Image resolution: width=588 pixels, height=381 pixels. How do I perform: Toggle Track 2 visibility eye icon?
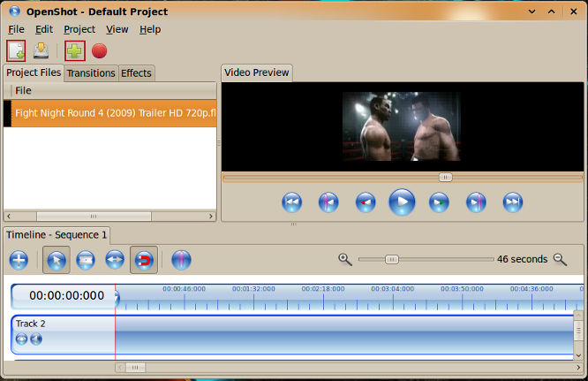[21, 339]
